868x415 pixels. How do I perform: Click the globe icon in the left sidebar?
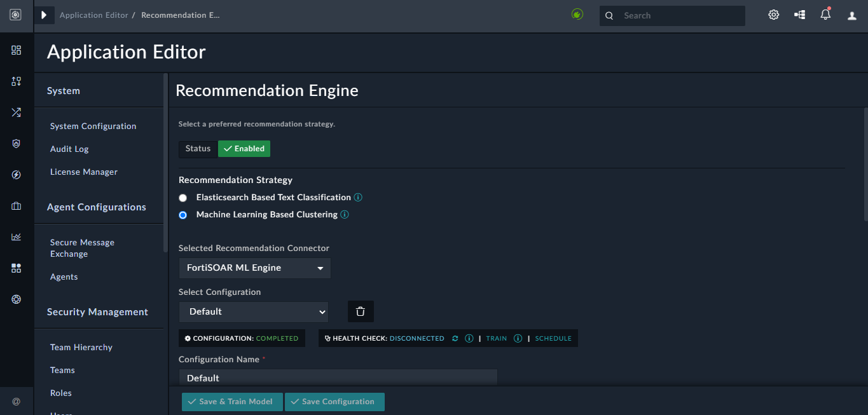(x=17, y=299)
